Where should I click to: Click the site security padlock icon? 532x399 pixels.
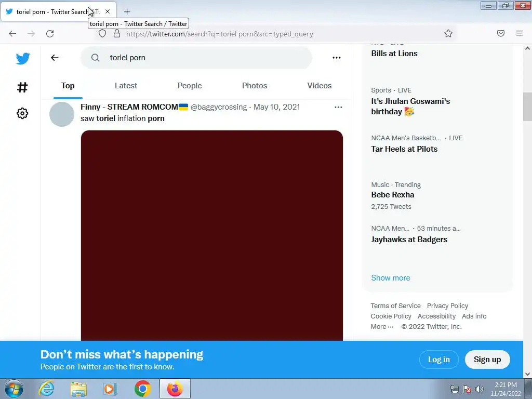[117, 34]
